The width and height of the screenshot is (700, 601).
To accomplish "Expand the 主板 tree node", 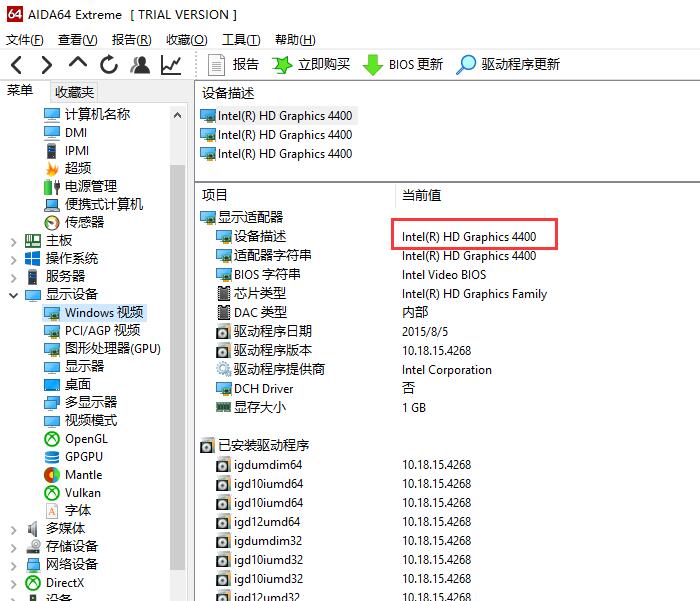I will pos(13,242).
